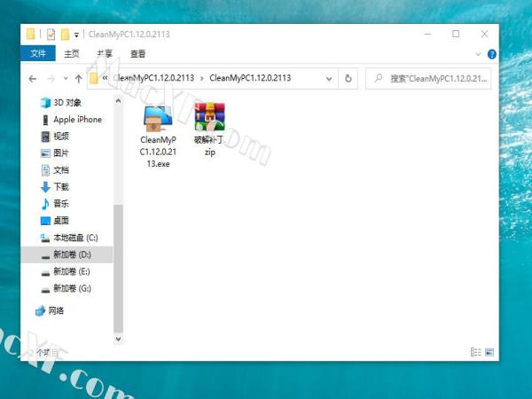This screenshot has width=532, height=399.
Task: Open the quick access toolbar dropdown
Action: [76, 35]
